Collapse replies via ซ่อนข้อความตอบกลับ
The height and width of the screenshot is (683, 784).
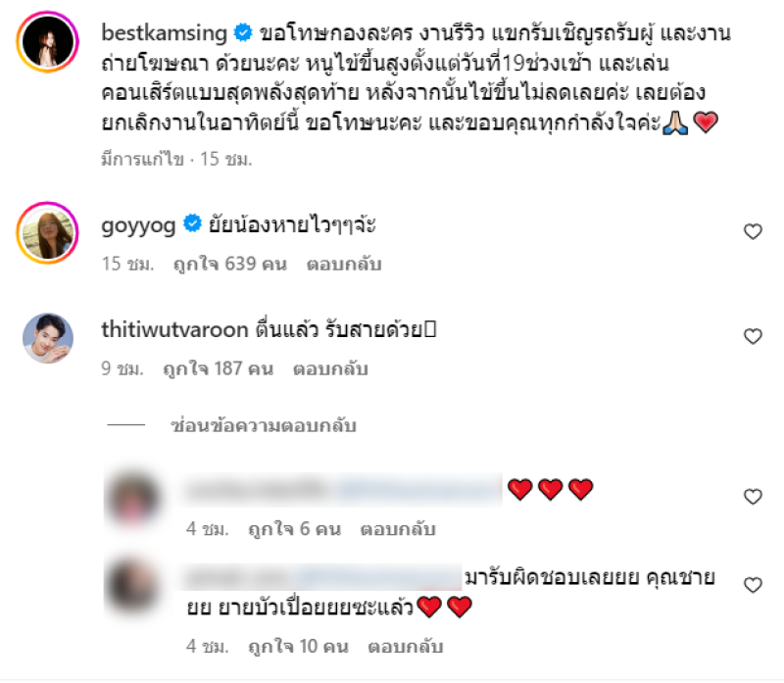264,425
